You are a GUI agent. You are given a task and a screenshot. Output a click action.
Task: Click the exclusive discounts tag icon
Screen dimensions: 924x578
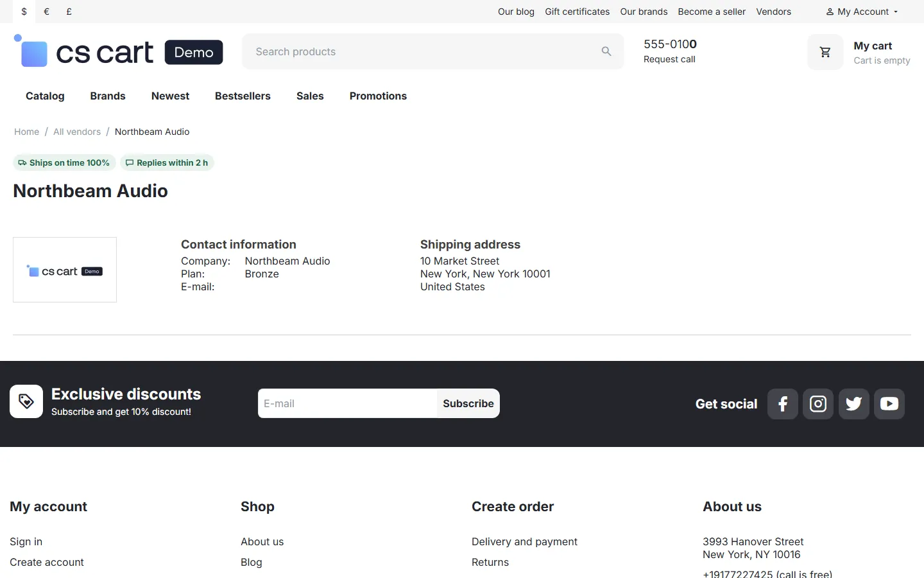[26, 401]
